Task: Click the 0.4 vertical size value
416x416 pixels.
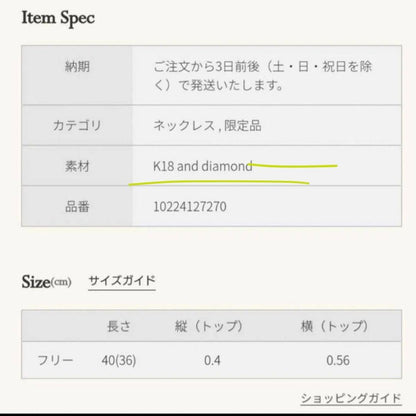Action: point(212,360)
